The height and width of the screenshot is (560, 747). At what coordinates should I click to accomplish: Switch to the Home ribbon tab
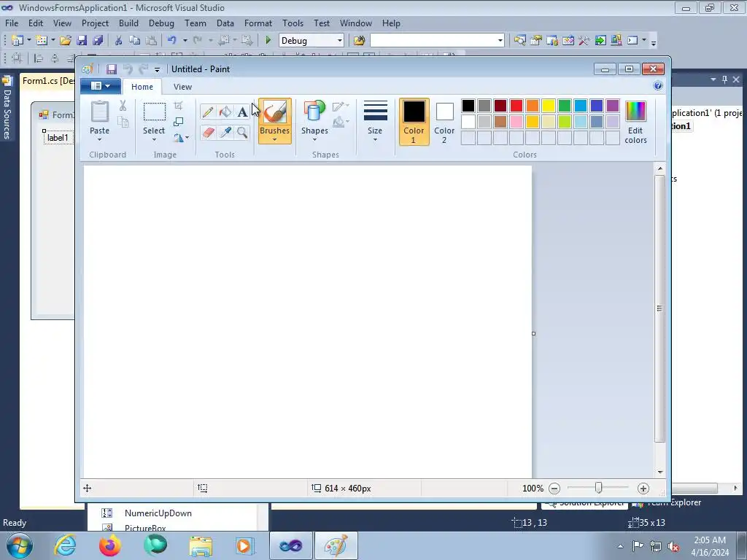(142, 87)
